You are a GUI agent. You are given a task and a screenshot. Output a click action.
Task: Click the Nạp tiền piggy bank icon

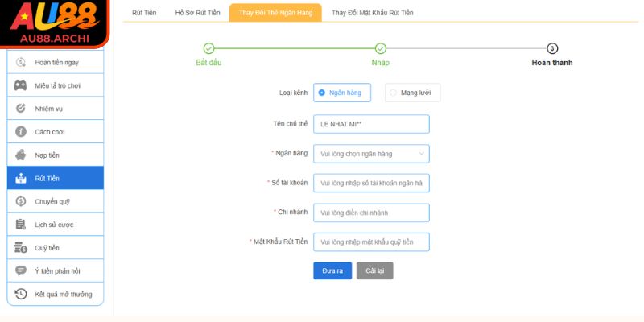(21, 155)
